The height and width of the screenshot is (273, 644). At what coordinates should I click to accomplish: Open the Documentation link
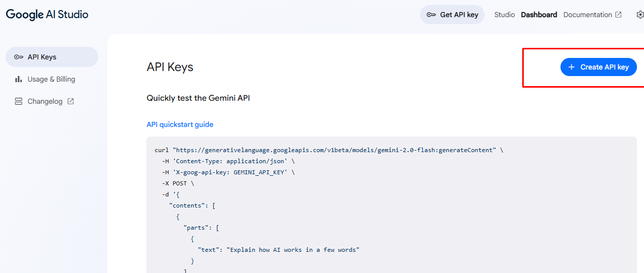pyautogui.click(x=587, y=15)
